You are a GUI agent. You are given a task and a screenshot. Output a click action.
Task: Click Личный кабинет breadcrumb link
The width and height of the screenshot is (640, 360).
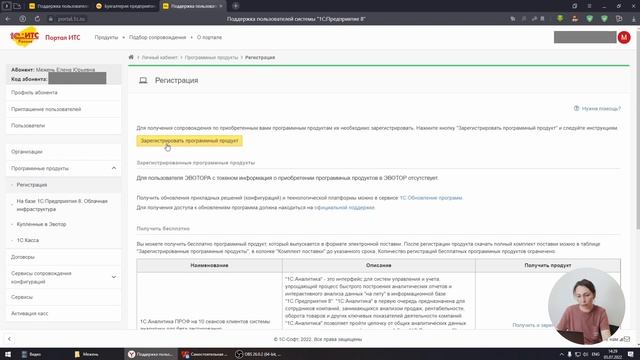pos(160,58)
